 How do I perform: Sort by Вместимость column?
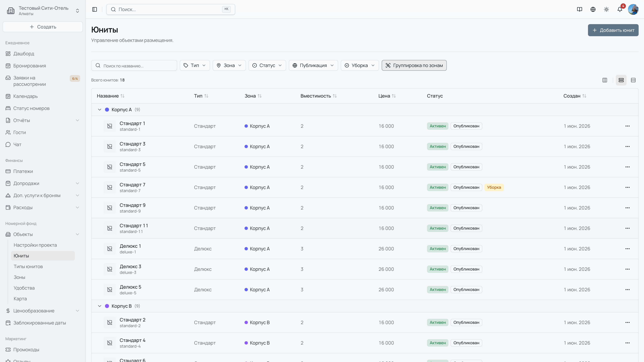tap(318, 96)
